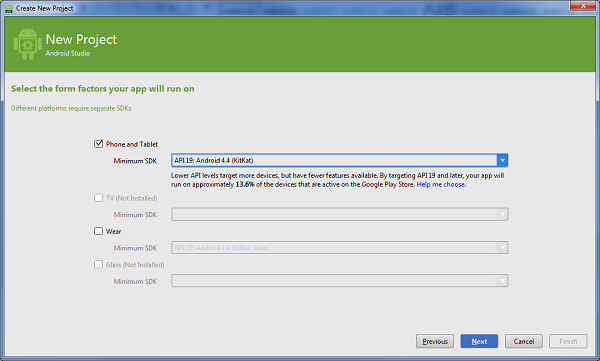This screenshot has height=361, width=600.
Task: Go back with the Previous button
Action: tap(435, 341)
